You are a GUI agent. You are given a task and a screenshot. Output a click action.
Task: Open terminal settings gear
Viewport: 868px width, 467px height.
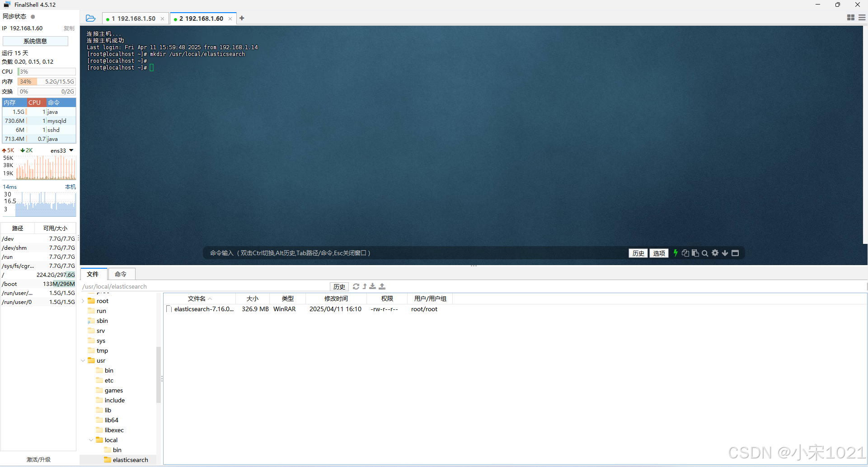(x=715, y=253)
